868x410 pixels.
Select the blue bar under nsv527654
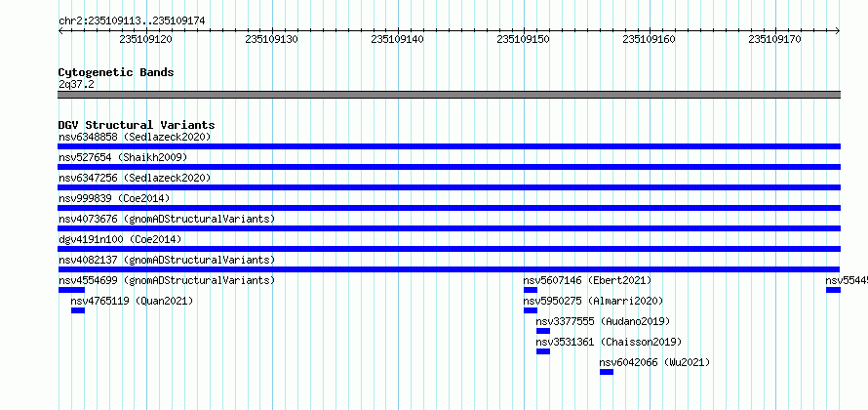449,167
